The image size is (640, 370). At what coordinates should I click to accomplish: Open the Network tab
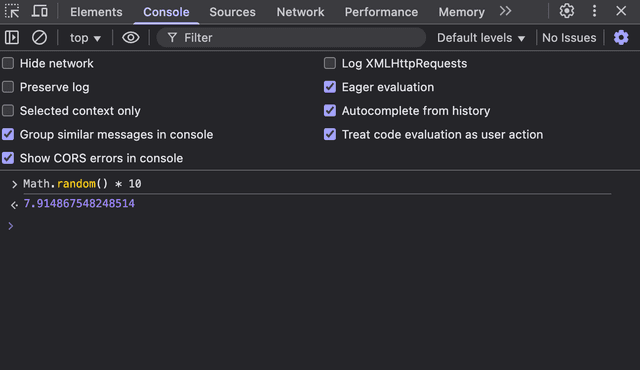[x=300, y=12]
